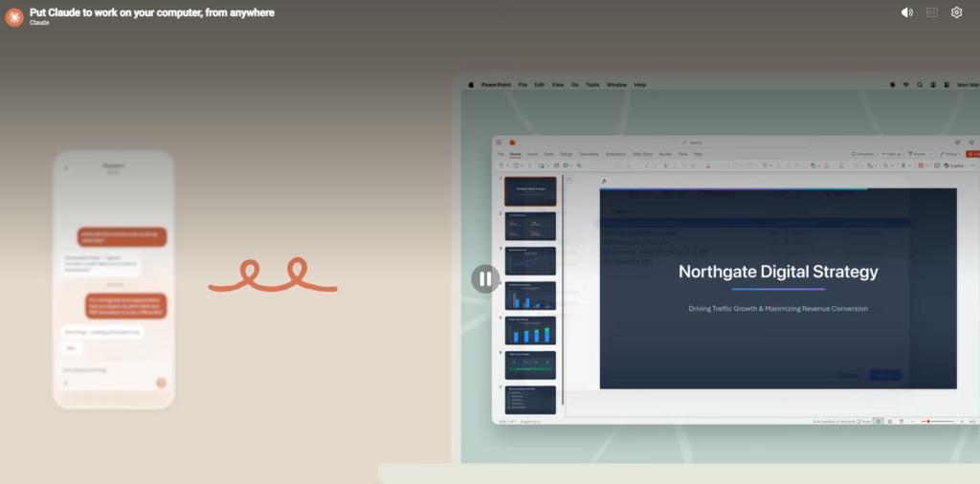980x484 pixels.
Task: Open the Editing mode dropdown
Action: coord(950,154)
